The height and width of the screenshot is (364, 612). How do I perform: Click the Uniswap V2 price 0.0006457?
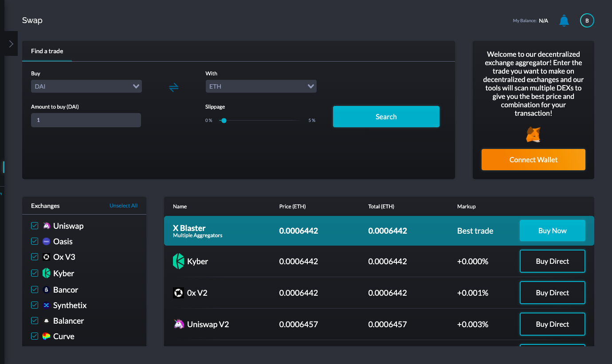(x=298, y=324)
